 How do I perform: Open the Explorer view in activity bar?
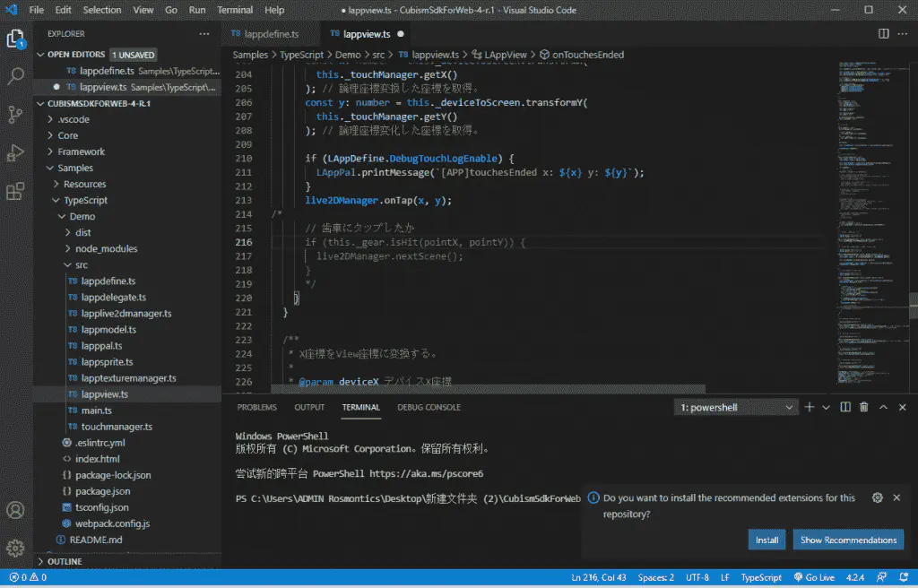click(x=15, y=39)
